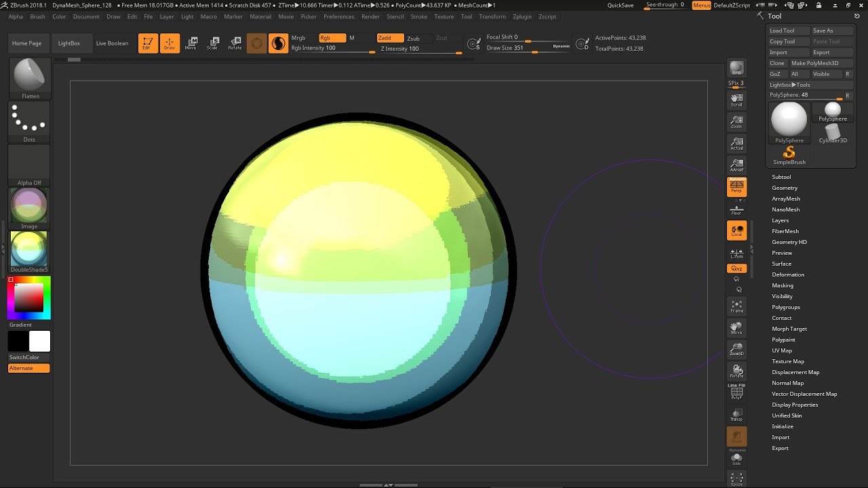The width and height of the screenshot is (868, 488).
Task: Toggle the Floor grid
Action: pyautogui.click(x=736, y=209)
